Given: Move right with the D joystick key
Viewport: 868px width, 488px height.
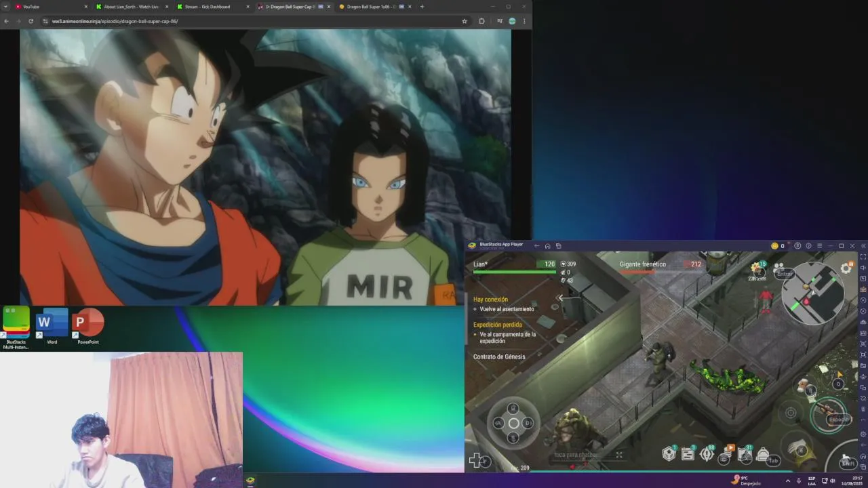Looking at the screenshot, I should pos(529,423).
